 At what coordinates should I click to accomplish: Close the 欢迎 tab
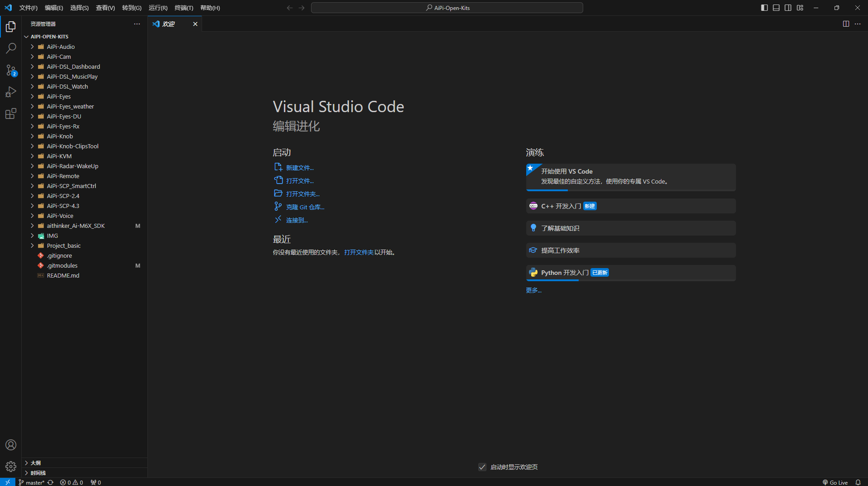tap(195, 24)
